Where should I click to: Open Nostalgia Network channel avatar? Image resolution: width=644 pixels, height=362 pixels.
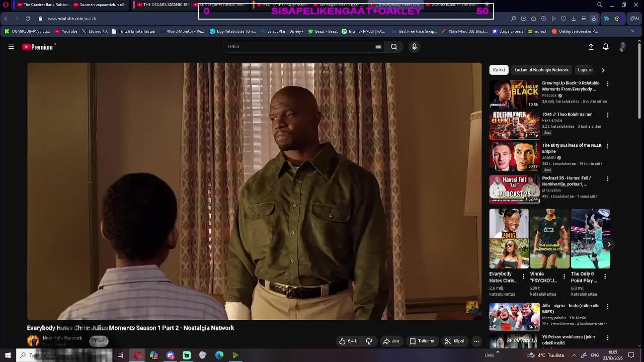point(33,341)
